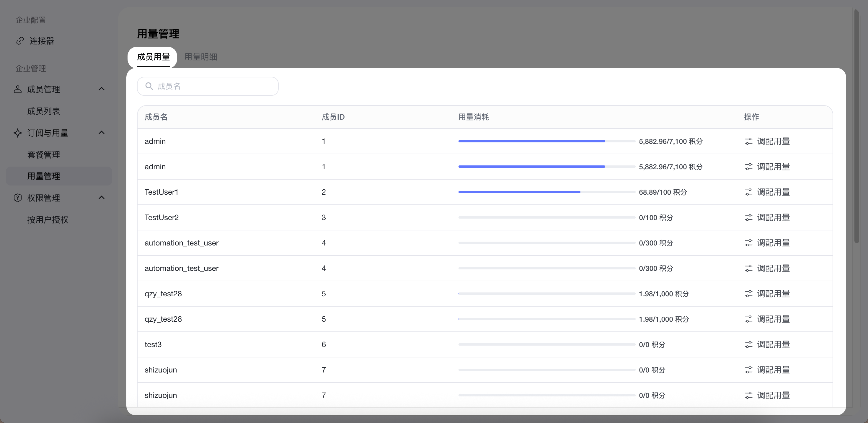Collapse the 成员管理 section chevron
868x423 pixels.
click(102, 89)
